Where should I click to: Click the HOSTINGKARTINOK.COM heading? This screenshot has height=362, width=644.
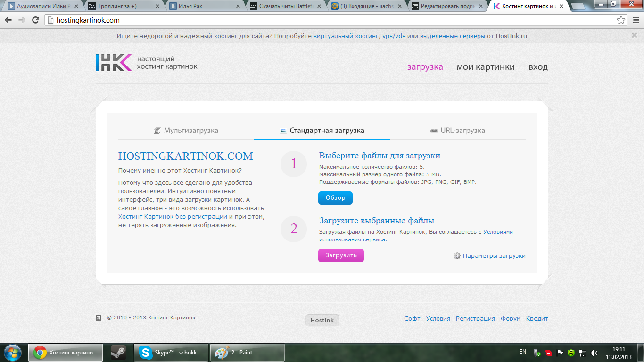185,156
